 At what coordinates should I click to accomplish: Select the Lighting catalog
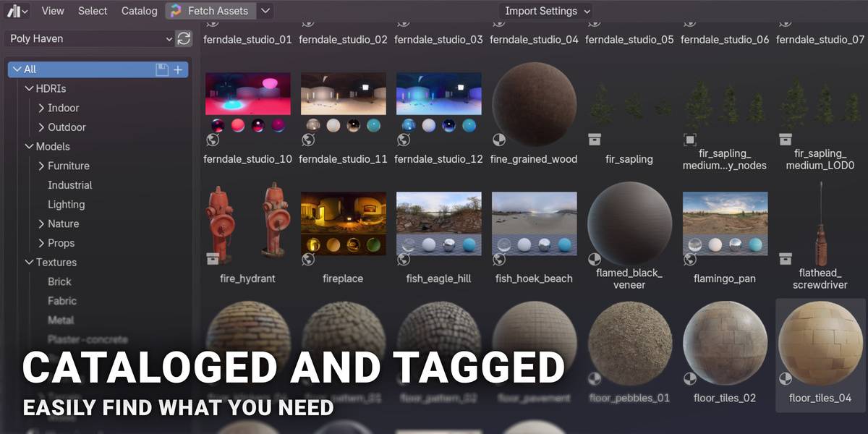click(67, 205)
